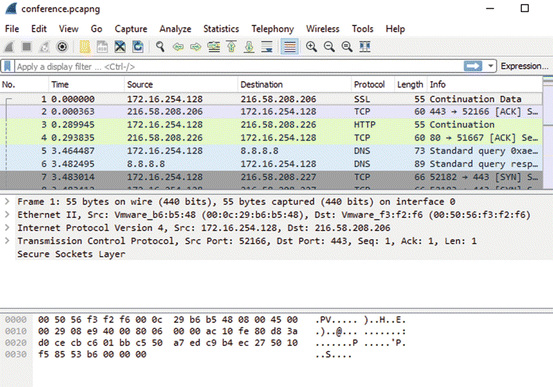Open the Capture menu
This screenshot has width=553, height=387.
(131, 29)
